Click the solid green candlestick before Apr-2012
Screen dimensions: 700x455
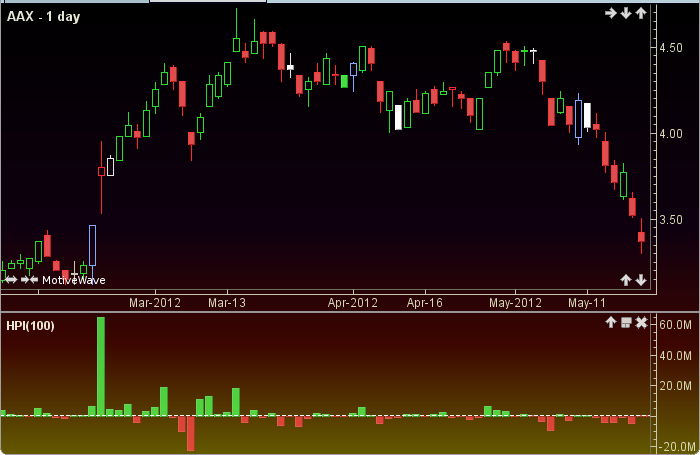[x=344, y=81]
